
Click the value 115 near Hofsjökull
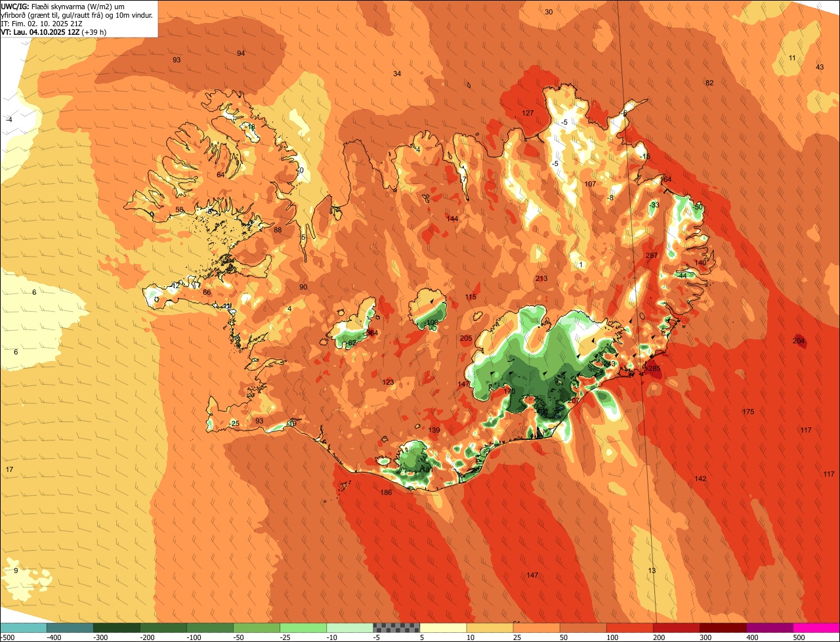(471, 297)
